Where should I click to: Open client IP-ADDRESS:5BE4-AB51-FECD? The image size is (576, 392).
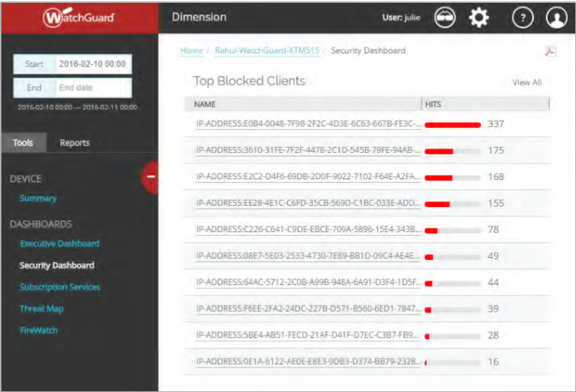coord(309,336)
